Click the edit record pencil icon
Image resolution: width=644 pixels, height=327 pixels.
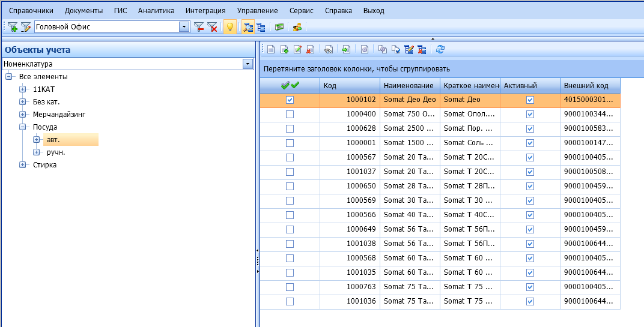(297, 50)
